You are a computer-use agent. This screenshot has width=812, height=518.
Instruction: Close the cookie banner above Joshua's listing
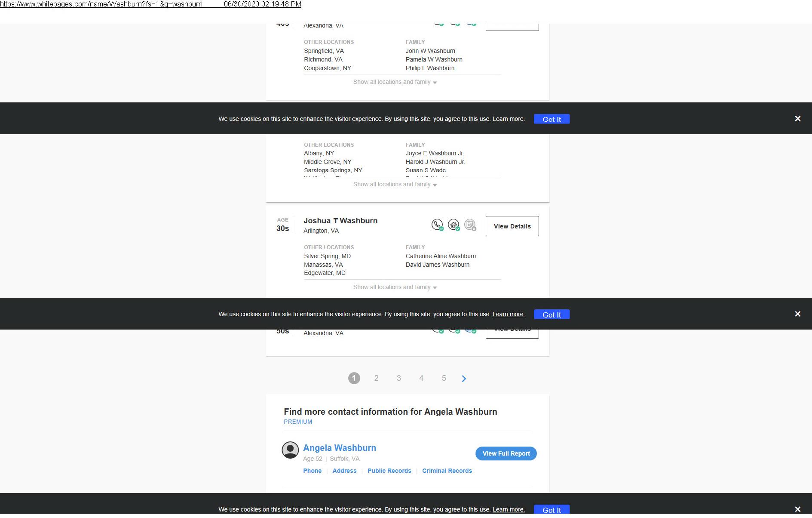pyautogui.click(x=797, y=119)
